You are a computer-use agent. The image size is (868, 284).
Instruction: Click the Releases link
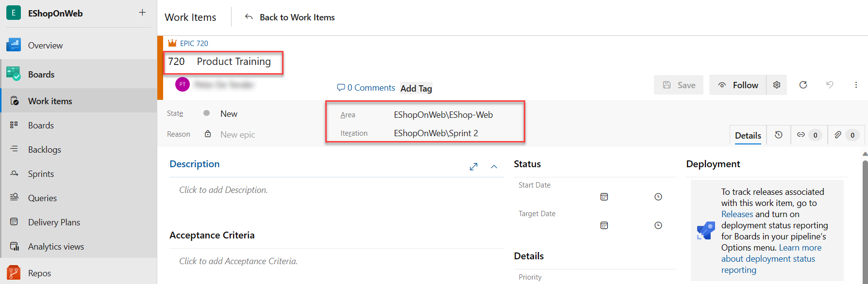pos(737,214)
